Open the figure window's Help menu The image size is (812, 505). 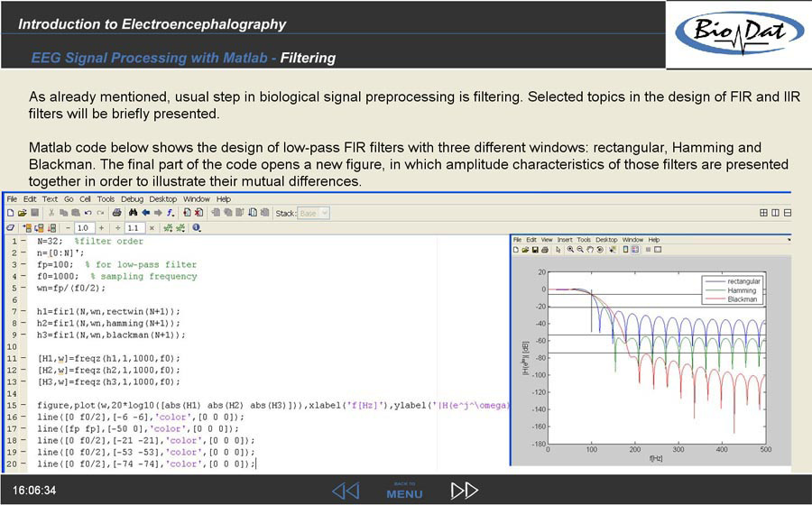[654, 240]
